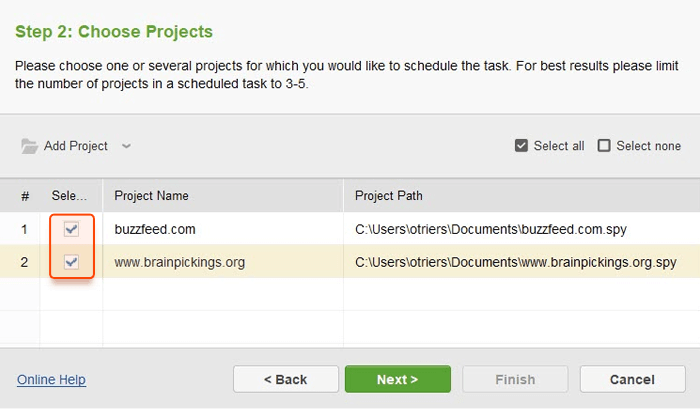Tick the Select none checkbox
The width and height of the screenshot is (700, 409).
click(604, 146)
